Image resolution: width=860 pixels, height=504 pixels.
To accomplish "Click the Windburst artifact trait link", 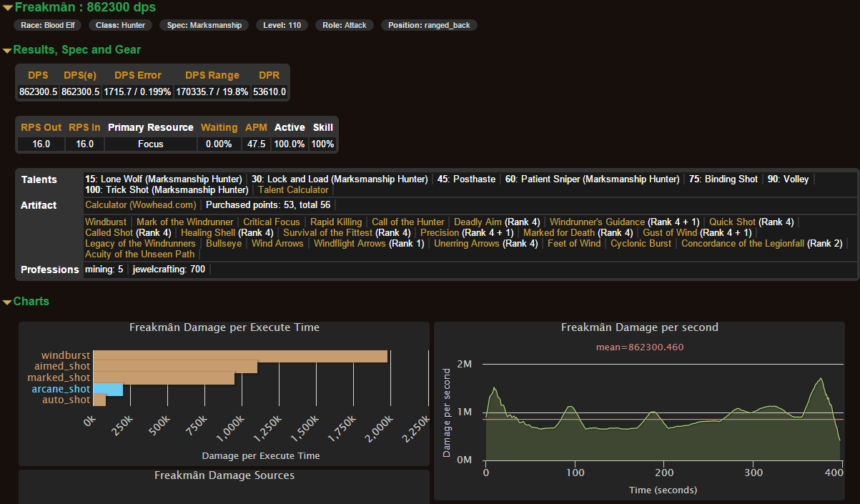I will click(106, 222).
